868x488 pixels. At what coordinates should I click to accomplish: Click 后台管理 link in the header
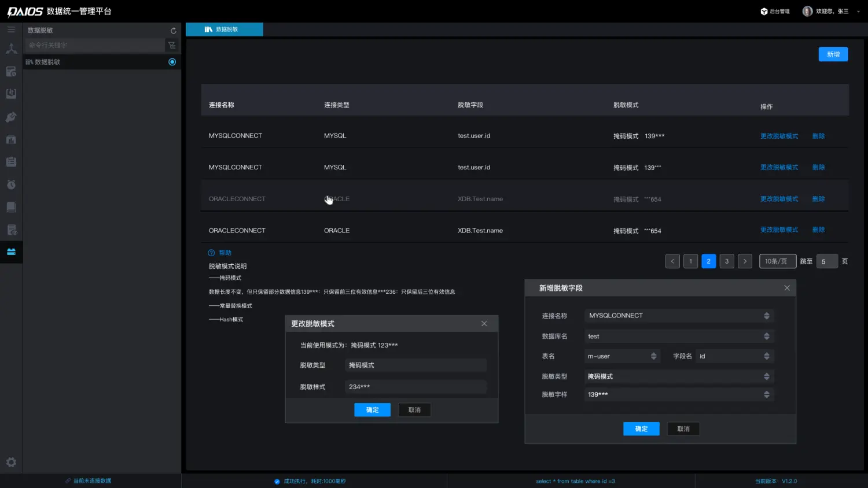(779, 12)
